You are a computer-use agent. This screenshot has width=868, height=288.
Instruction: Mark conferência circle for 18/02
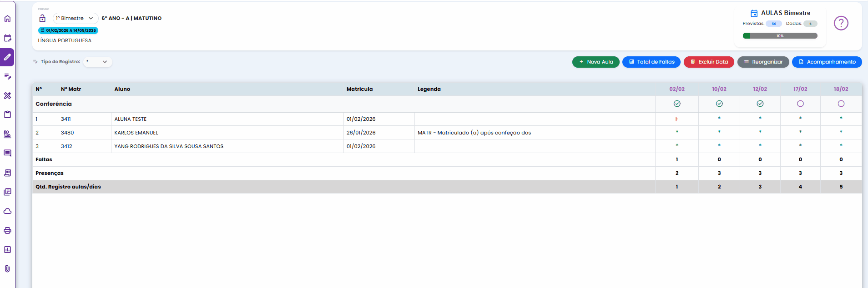pyautogui.click(x=841, y=104)
